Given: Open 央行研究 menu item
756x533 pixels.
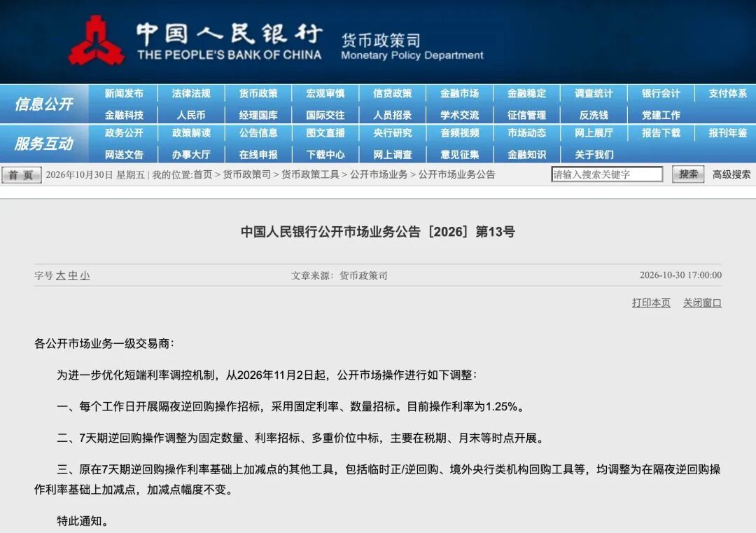Looking at the screenshot, I should 393,133.
